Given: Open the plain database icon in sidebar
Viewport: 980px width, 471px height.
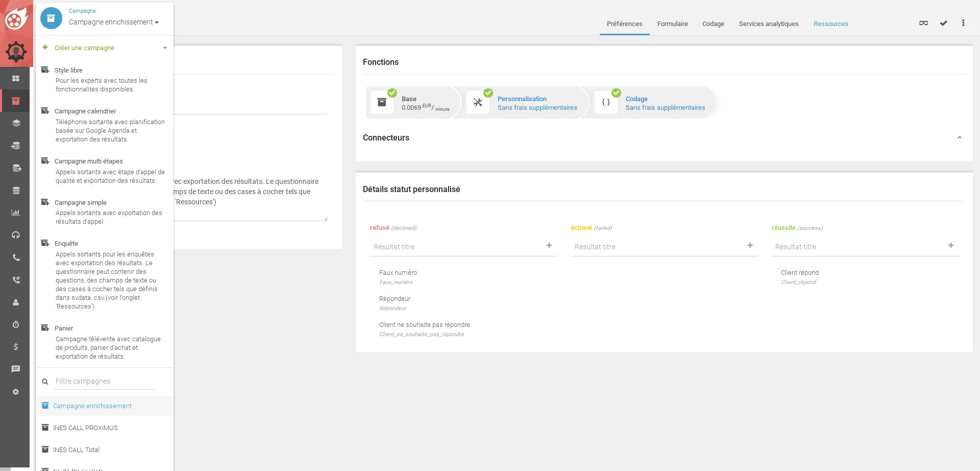Looking at the screenshot, I should [x=16, y=191].
